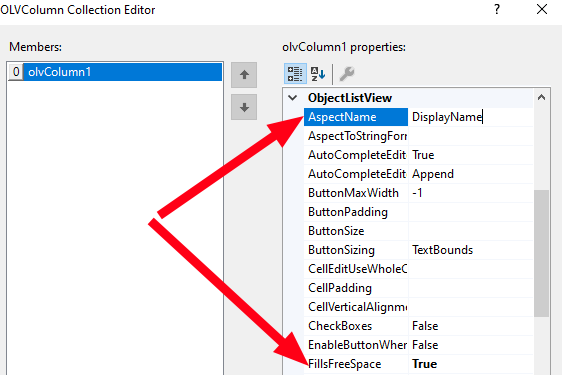Click the property grid scroll up arrow
The image size is (562, 375).
click(541, 97)
